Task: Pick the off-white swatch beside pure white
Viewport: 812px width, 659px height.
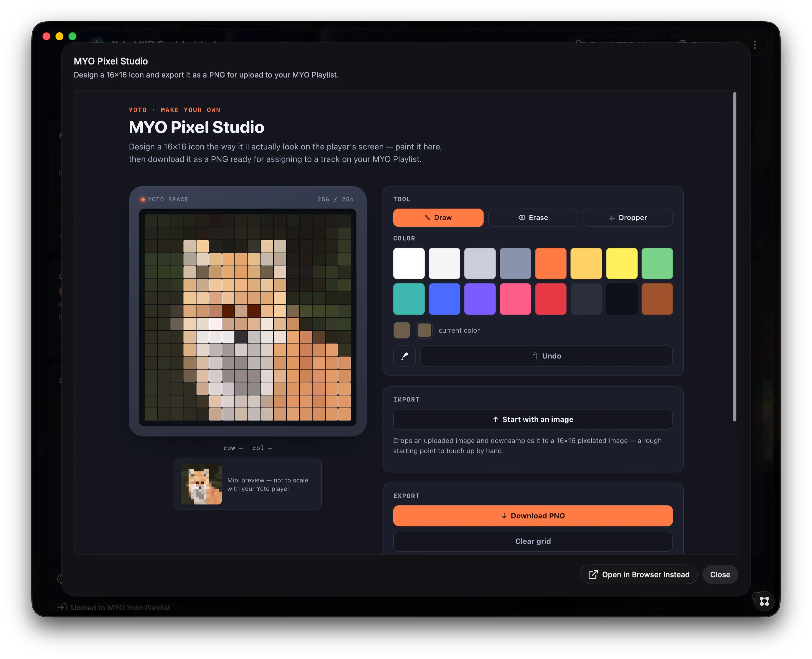Action: click(444, 263)
